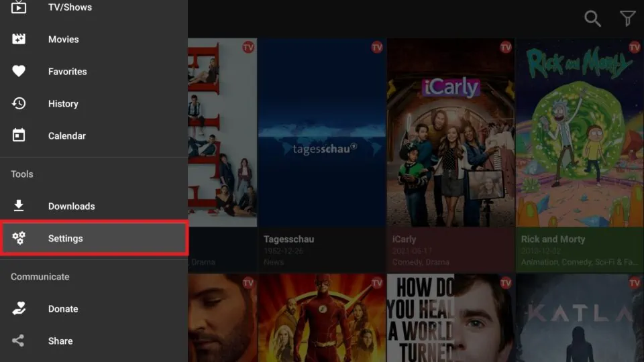644x362 pixels.
Task: Click the iCarly title text
Action: (x=404, y=239)
